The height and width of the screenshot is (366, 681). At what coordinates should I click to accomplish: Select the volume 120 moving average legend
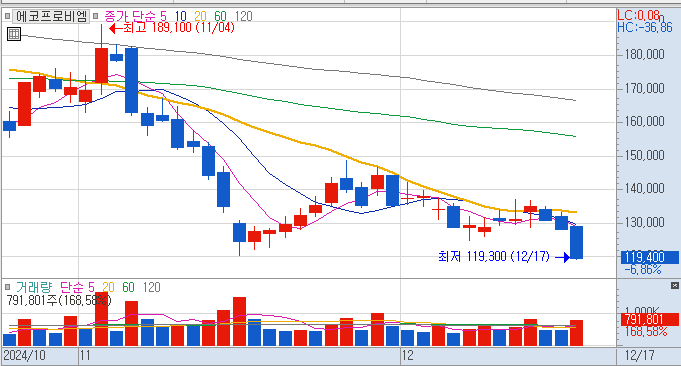point(151,287)
